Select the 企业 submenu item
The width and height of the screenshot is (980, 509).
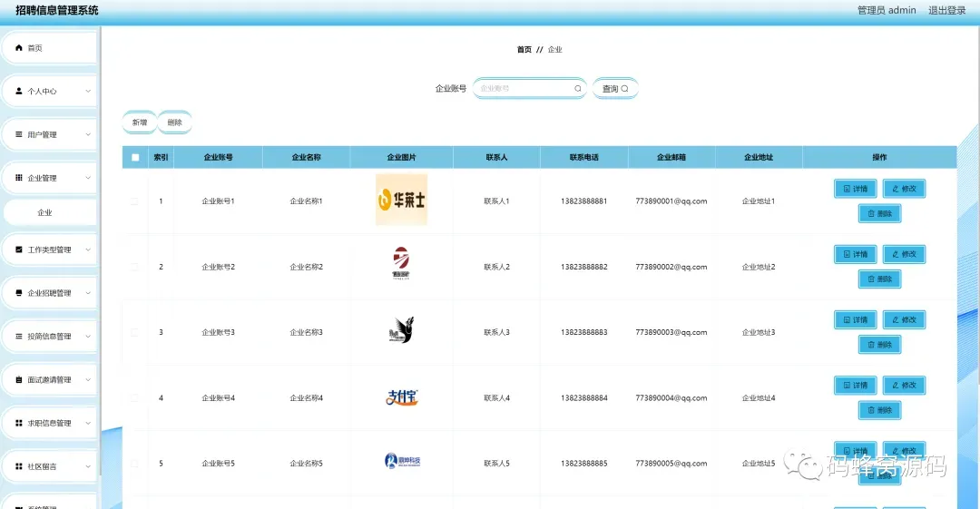(50, 212)
